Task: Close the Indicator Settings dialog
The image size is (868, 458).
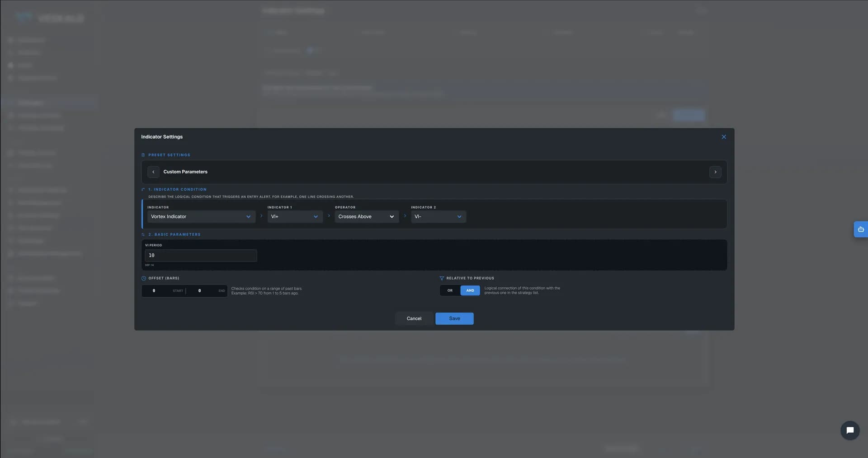Action: 723,137
